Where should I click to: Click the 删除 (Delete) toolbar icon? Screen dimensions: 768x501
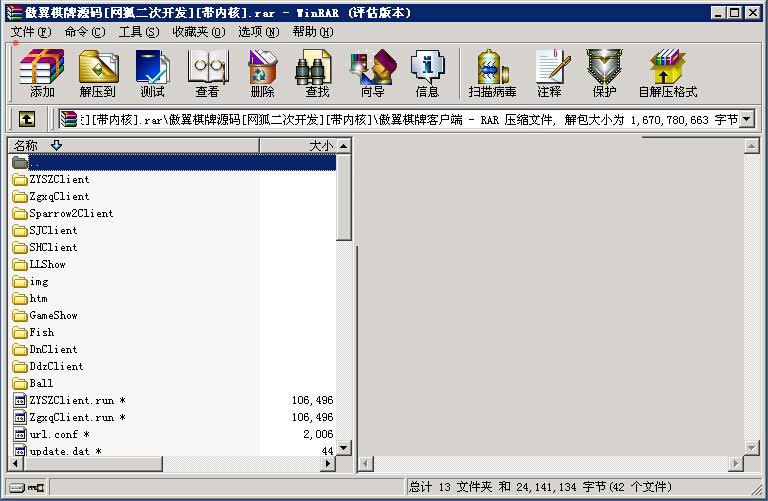(262, 73)
